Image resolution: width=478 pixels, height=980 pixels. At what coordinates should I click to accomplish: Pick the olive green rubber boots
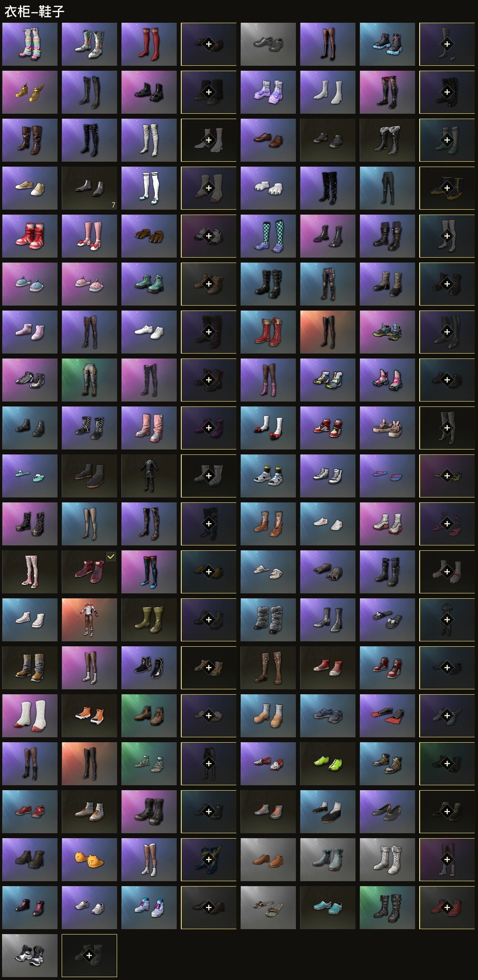[x=149, y=620]
